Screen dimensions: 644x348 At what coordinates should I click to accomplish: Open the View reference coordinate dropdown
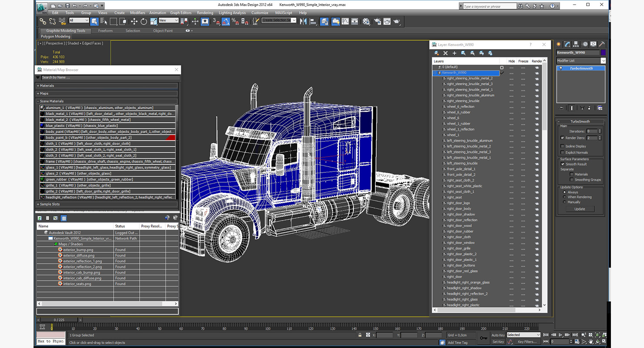pos(168,20)
